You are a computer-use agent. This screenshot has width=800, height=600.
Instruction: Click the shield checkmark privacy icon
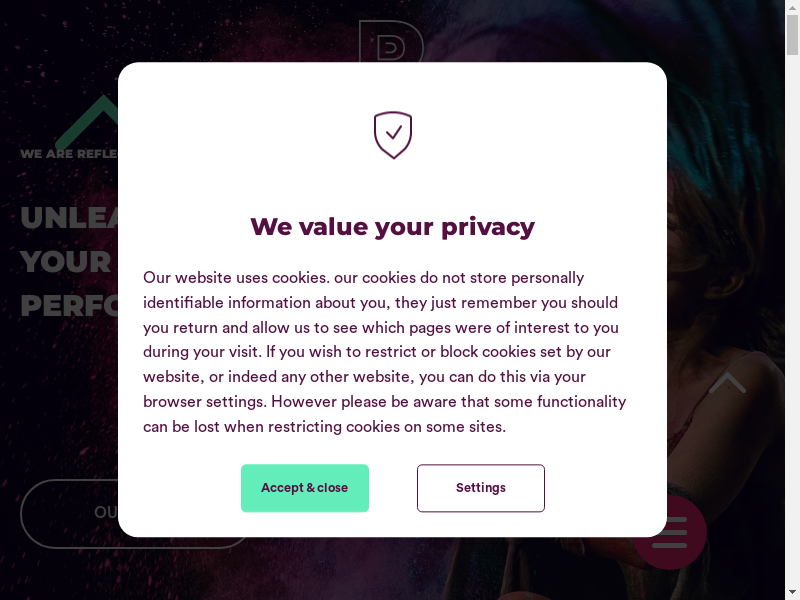(x=393, y=135)
